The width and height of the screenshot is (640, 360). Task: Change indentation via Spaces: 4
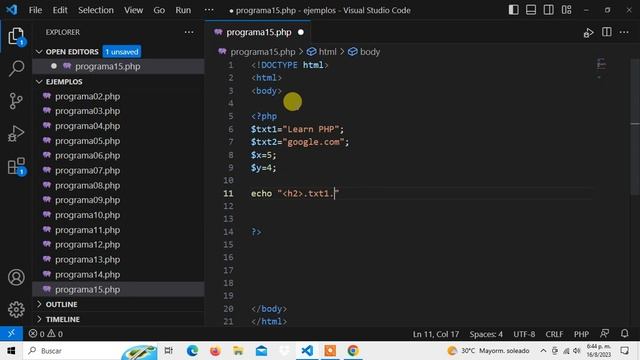pos(486,334)
